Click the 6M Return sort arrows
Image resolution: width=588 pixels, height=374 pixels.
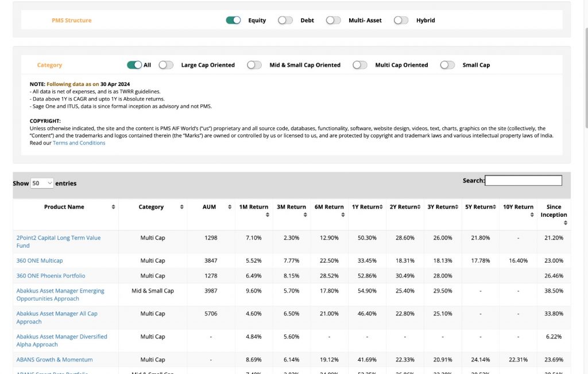(343, 215)
